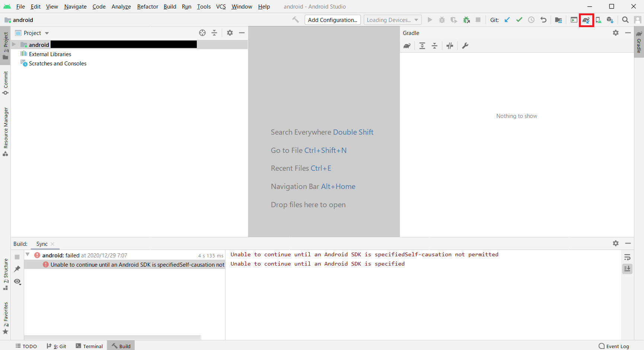Click Run with Coverage icon
The height and width of the screenshot is (350, 644).
click(454, 20)
